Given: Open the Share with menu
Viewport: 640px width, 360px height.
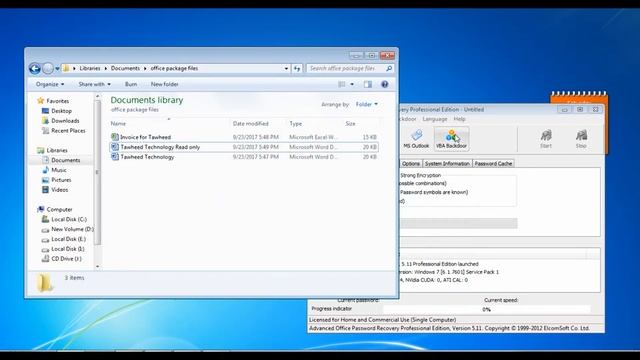Looking at the screenshot, I should [94, 84].
